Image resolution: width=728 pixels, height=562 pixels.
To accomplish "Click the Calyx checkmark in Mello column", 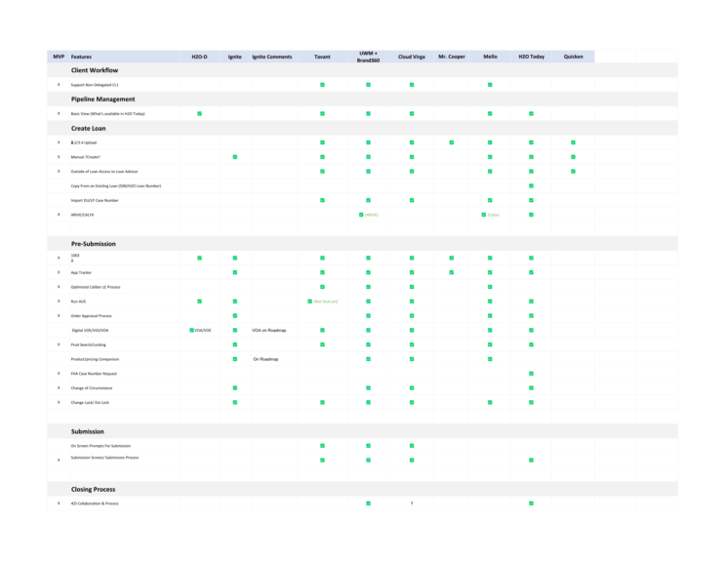I will click(485, 215).
